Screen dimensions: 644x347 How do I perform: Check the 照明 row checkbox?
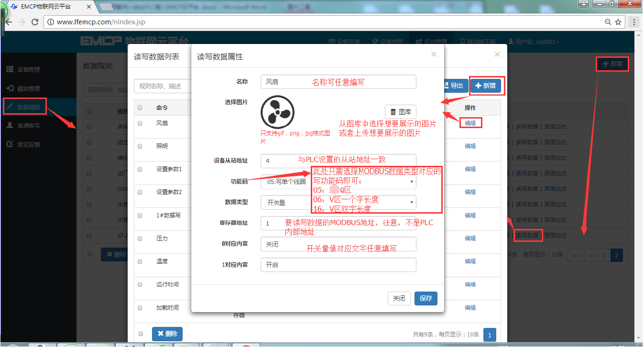point(140,146)
